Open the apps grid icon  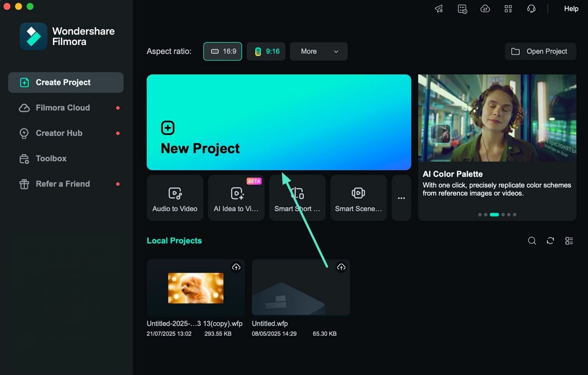click(508, 9)
